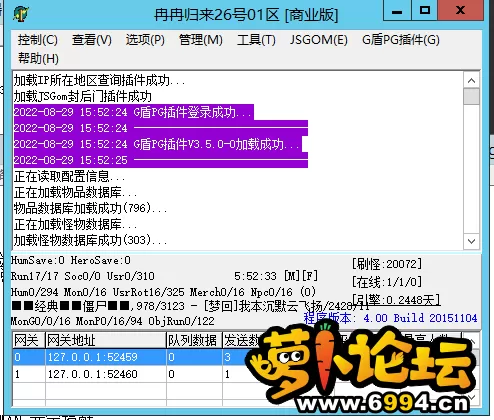Click the MonG0/0/16 status line
Screen dimensions: 494x420
click(x=113, y=321)
